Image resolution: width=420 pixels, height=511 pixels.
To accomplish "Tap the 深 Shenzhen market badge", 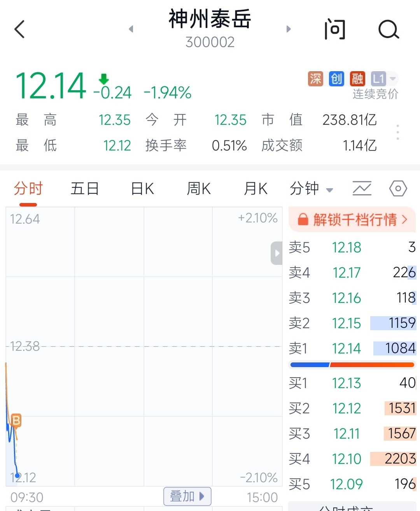I will pos(316,79).
